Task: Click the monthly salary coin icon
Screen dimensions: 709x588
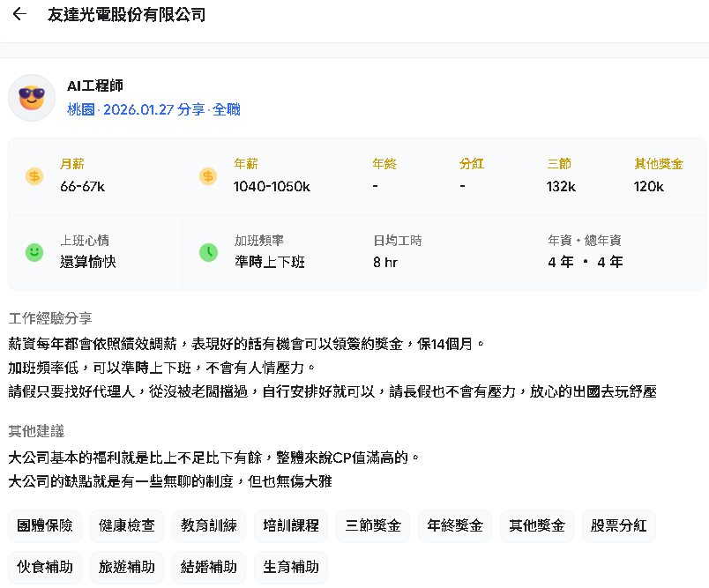Action: (x=34, y=175)
